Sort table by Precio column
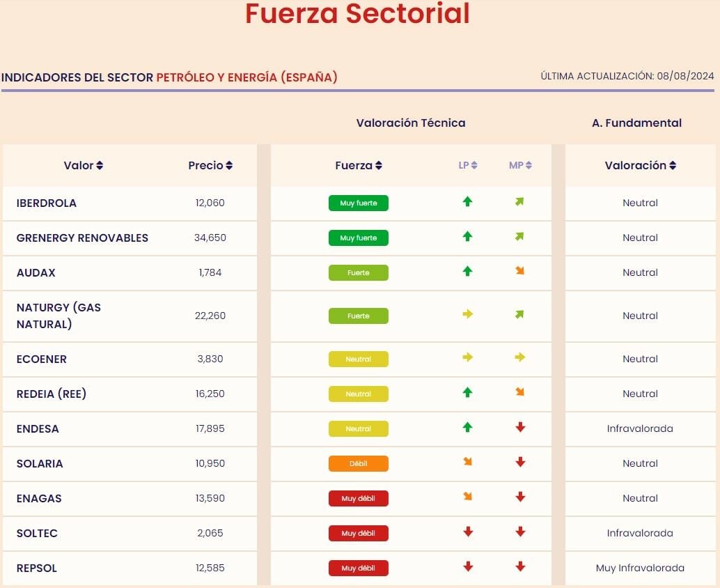 (210, 166)
